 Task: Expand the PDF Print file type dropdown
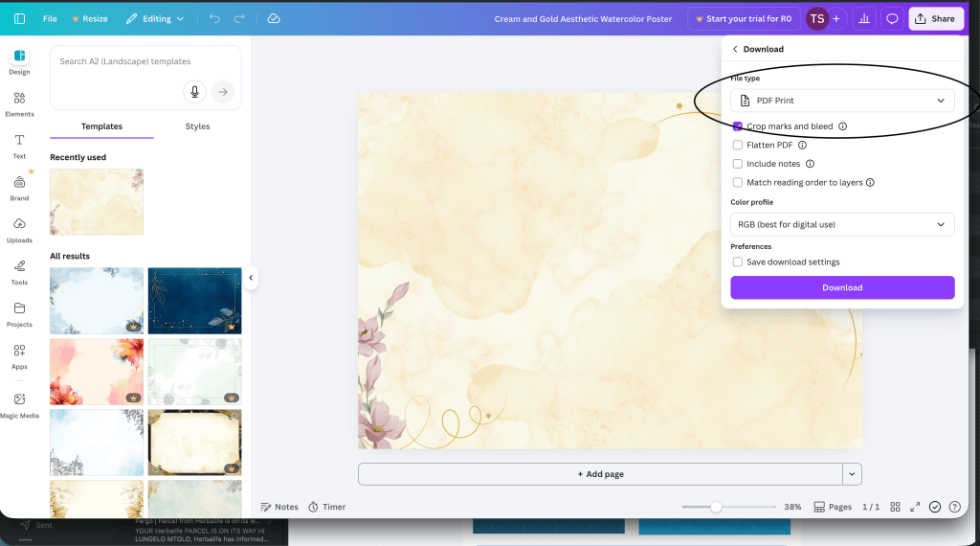point(842,101)
